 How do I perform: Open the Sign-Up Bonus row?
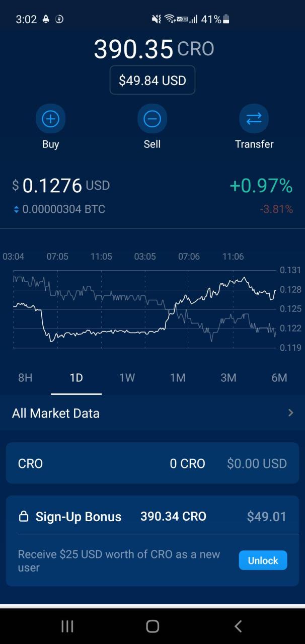click(152, 516)
